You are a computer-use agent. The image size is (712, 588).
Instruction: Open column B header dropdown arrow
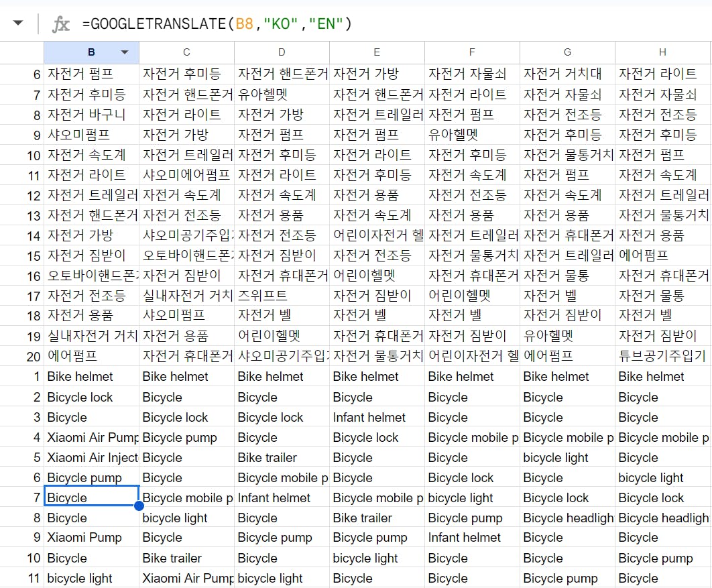point(125,52)
